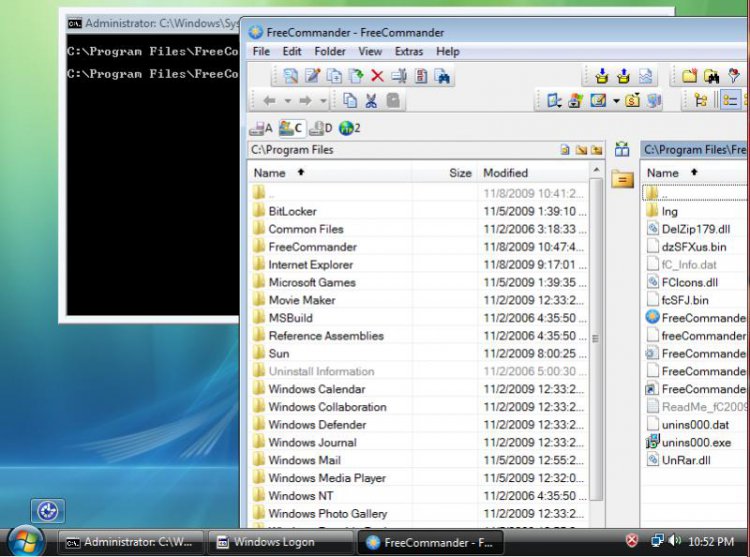Viewport: 750px width, 557px height.
Task: Click the Copy files toolbar icon
Action: [334, 76]
